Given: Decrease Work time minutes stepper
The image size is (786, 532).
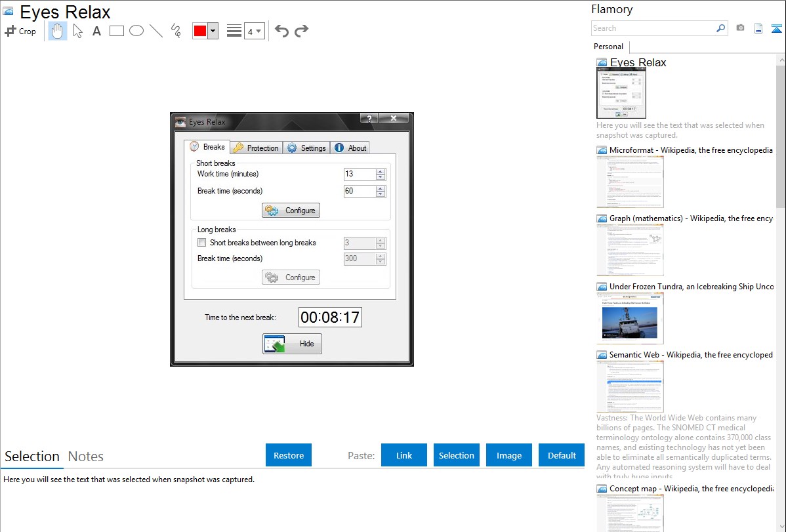Looking at the screenshot, I should pos(381,177).
